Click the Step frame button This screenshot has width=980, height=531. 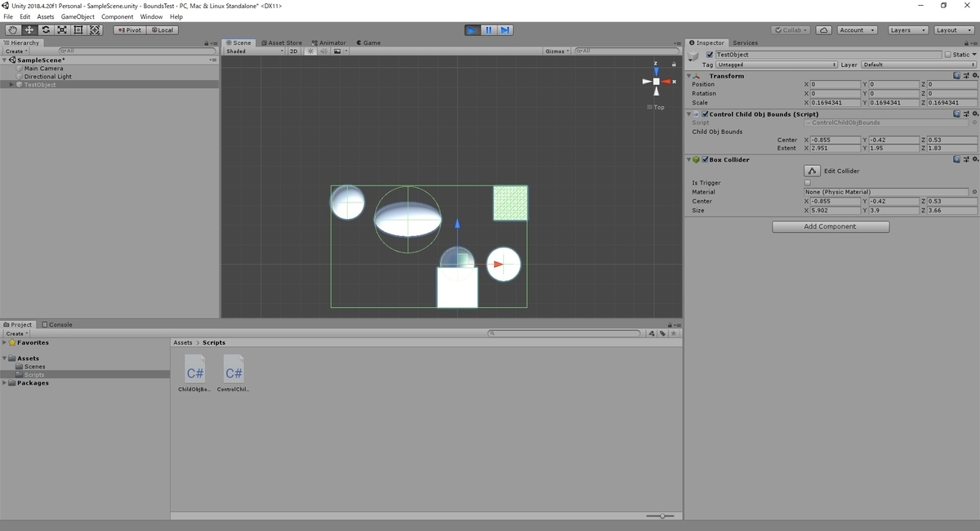505,30
